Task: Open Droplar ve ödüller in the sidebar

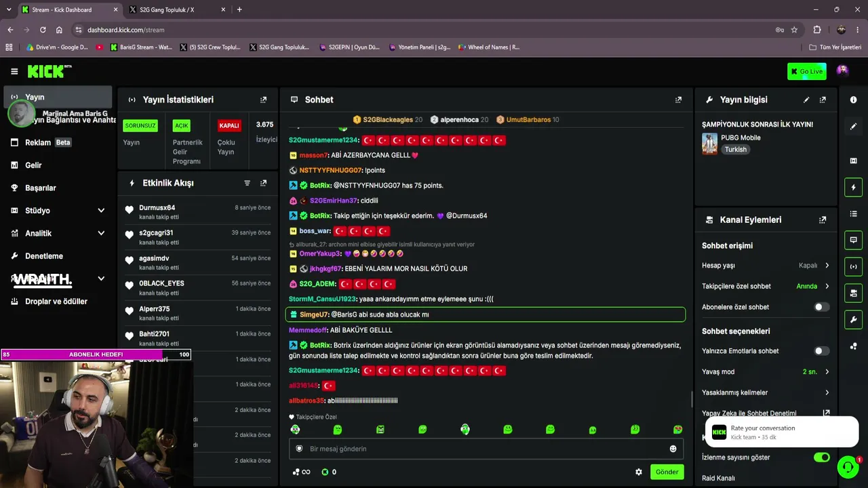Action: [x=58, y=302]
